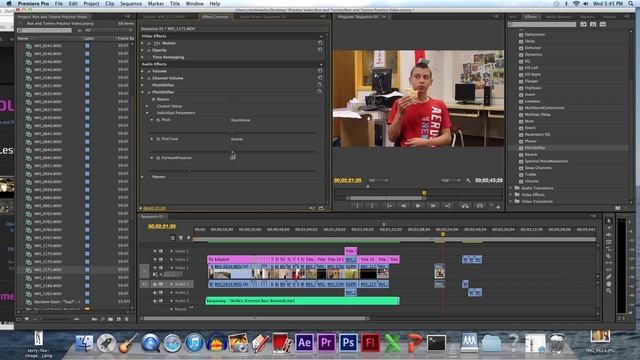Click New Custom Bin in Effects panel

click(618, 208)
